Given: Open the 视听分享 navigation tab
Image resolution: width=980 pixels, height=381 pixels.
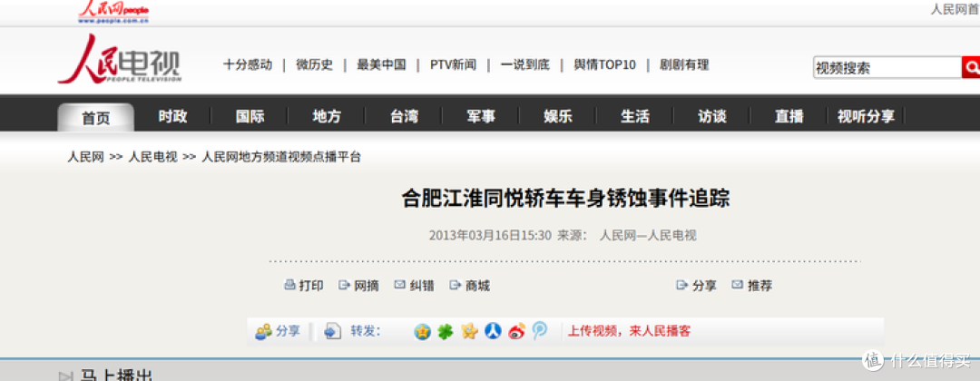Looking at the screenshot, I should click(x=866, y=116).
